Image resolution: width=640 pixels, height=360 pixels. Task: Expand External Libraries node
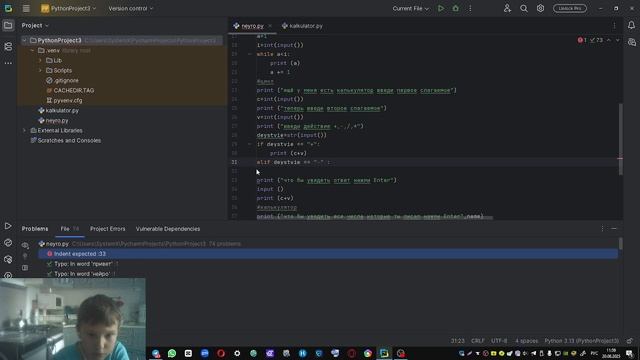[x=24, y=131]
